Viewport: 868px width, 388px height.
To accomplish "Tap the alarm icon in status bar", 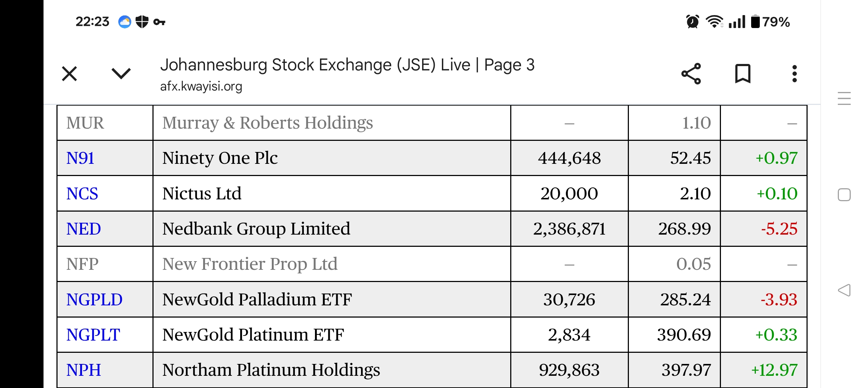I will tap(693, 22).
